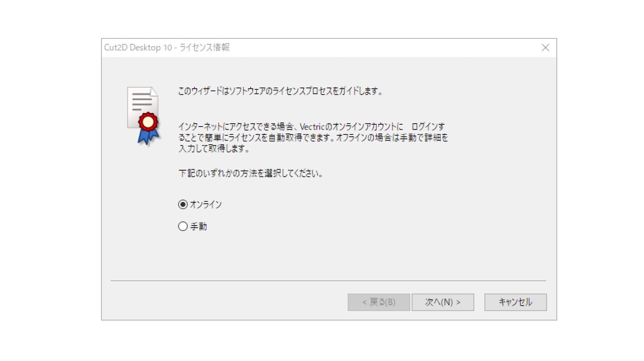Click the Cut2D Desktop 10 title text
This screenshot has height=361, width=644.
click(137, 48)
